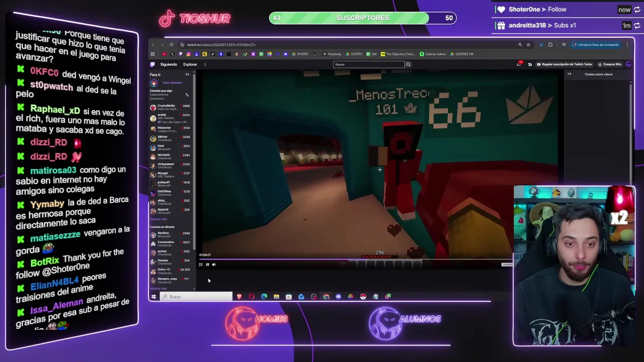Expand Mostrar más under Canales en directo
The width and height of the screenshot is (644, 362).
(x=158, y=289)
